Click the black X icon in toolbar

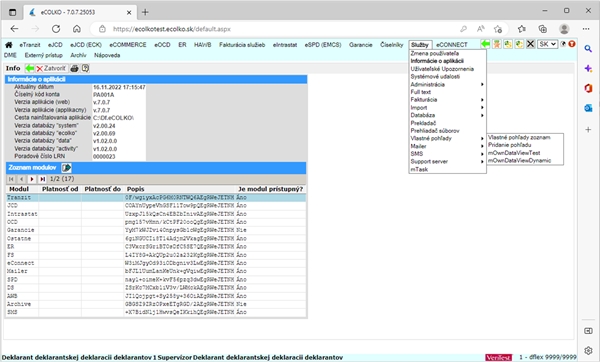[530, 44]
